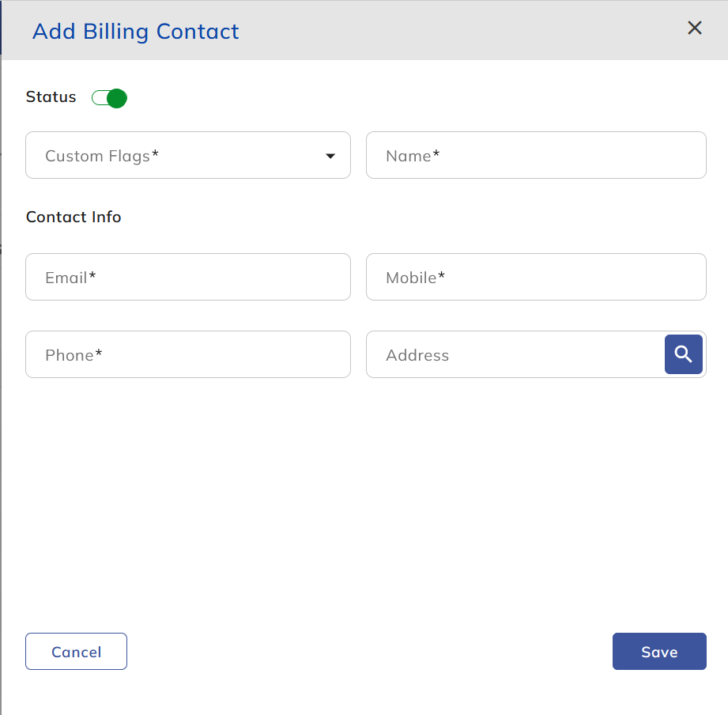Screen dimensions: 728x715
Task: Click the Add Billing Contact title
Action: tap(135, 32)
